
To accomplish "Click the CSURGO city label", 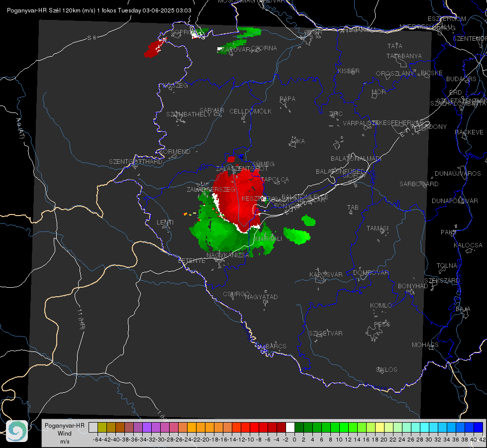I will point(236,294).
